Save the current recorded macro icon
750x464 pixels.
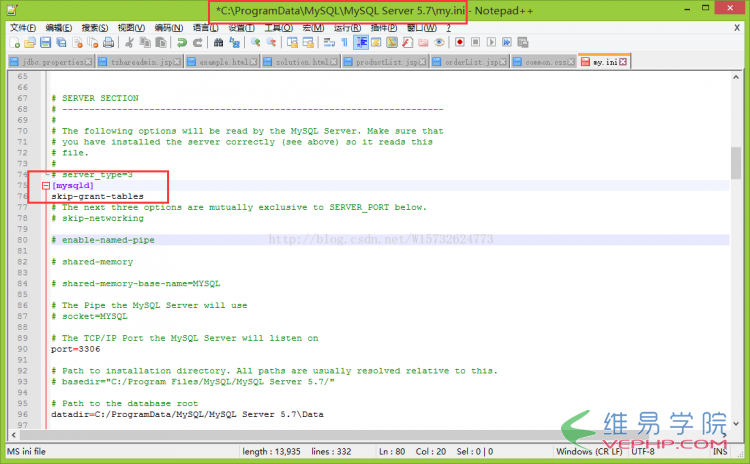(523, 43)
